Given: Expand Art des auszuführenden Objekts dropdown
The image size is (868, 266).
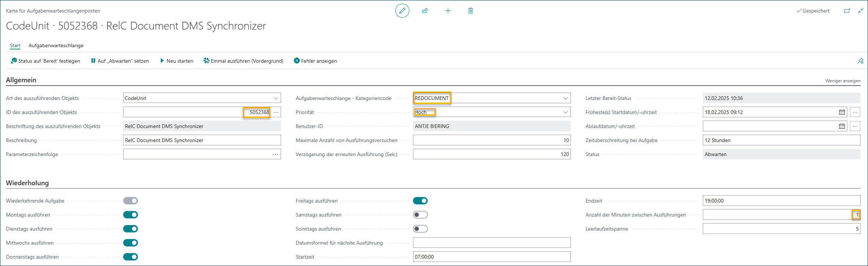Looking at the screenshot, I should tap(275, 98).
